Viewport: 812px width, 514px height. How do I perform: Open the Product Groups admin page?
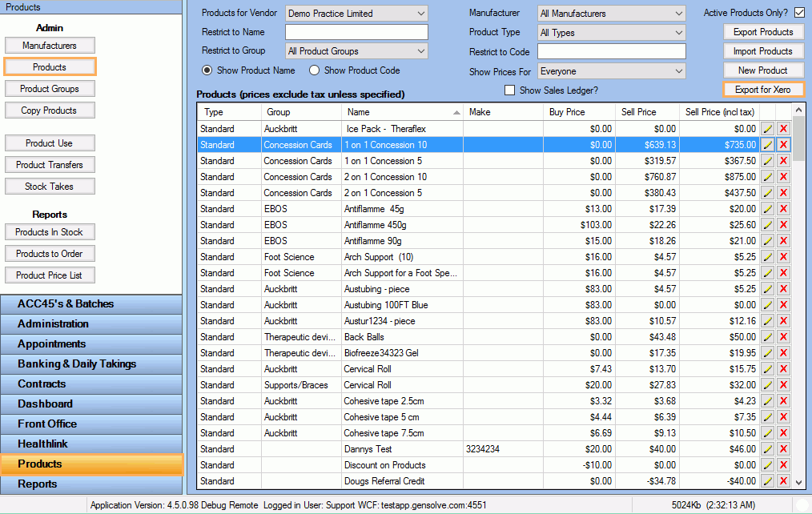point(50,89)
